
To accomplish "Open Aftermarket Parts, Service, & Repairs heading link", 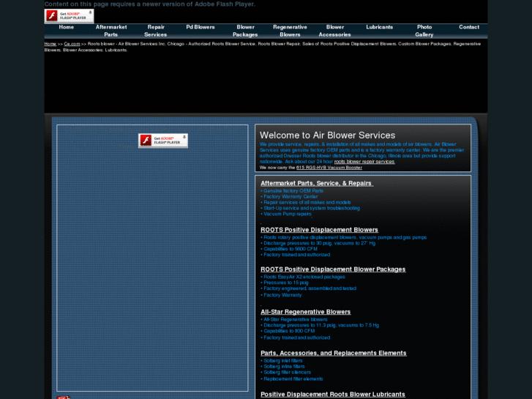I will [x=317, y=183].
